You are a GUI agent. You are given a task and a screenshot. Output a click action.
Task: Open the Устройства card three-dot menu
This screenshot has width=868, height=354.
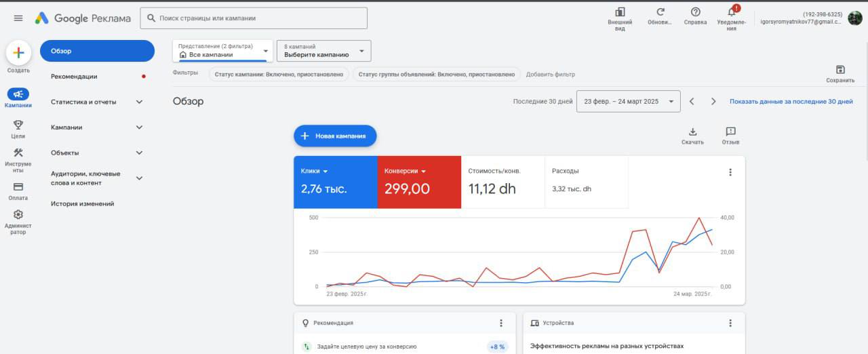(730, 323)
